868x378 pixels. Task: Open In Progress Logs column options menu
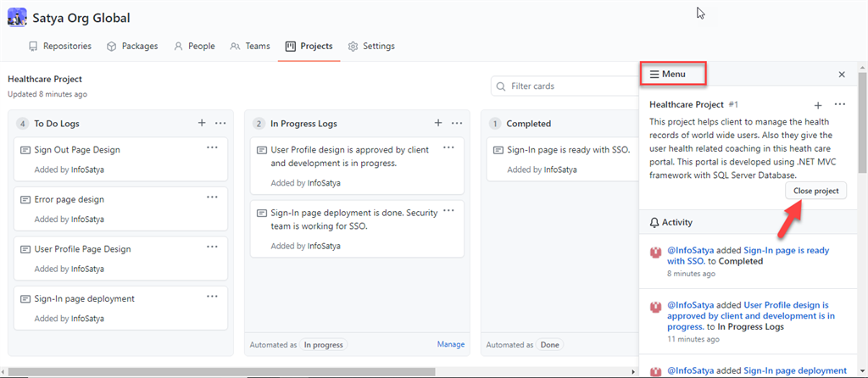pos(457,123)
